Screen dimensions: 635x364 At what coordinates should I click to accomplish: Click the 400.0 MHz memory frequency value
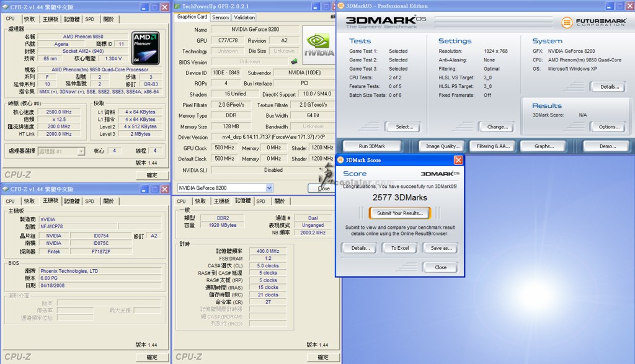pyautogui.click(x=268, y=251)
